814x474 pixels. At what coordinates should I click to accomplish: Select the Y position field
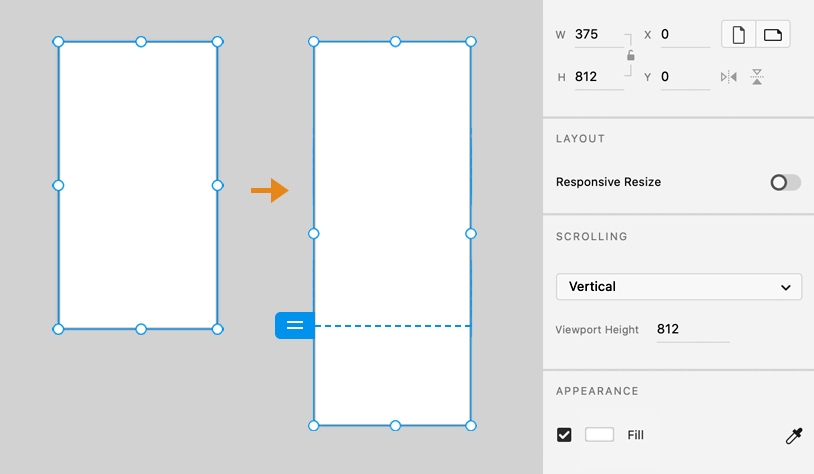(x=685, y=77)
